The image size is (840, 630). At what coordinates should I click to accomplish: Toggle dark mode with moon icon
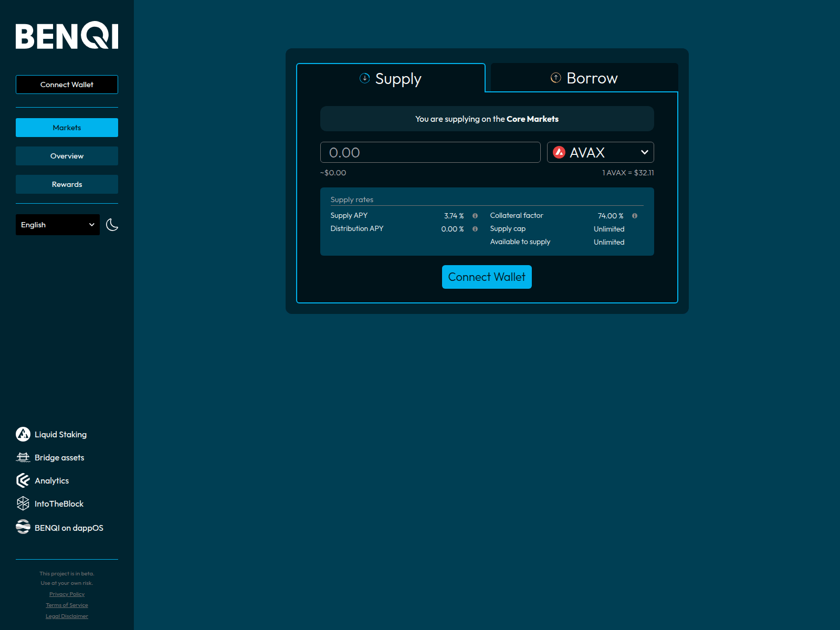point(112,225)
